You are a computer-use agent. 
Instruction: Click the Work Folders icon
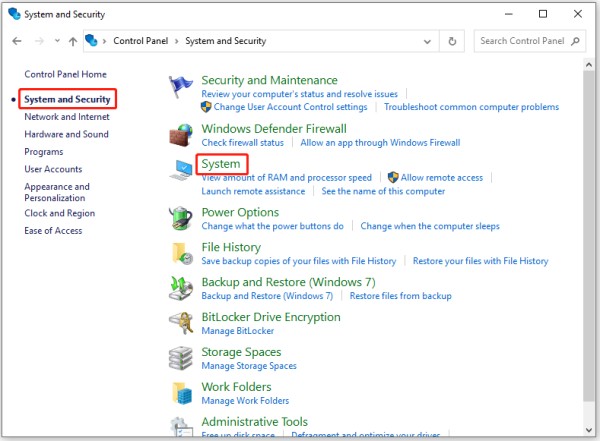click(x=181, y=393)
